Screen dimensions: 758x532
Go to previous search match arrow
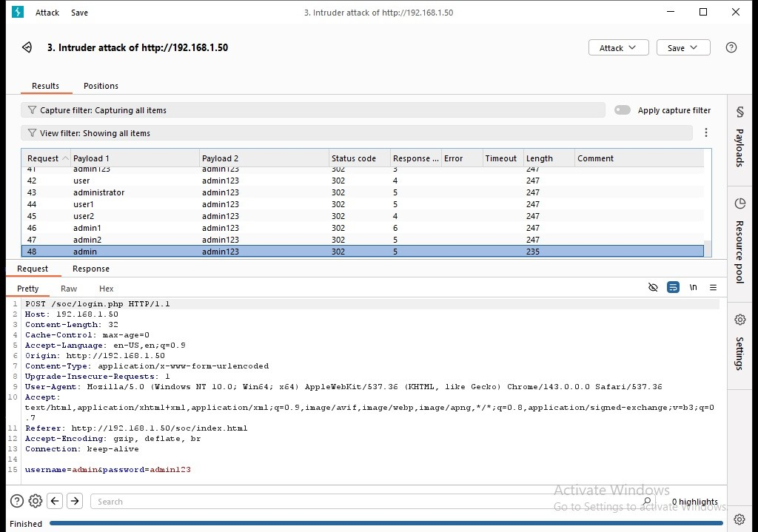[x=55, y=501]
